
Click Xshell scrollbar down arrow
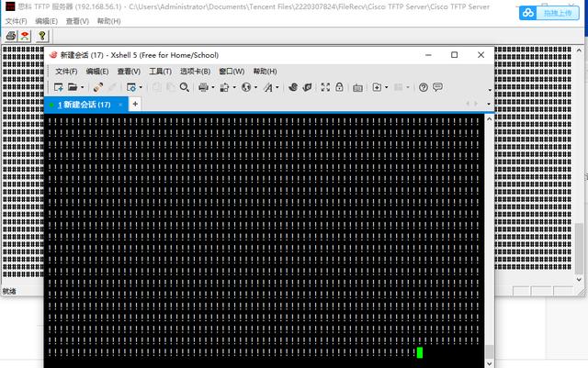(x=489, y=363)
